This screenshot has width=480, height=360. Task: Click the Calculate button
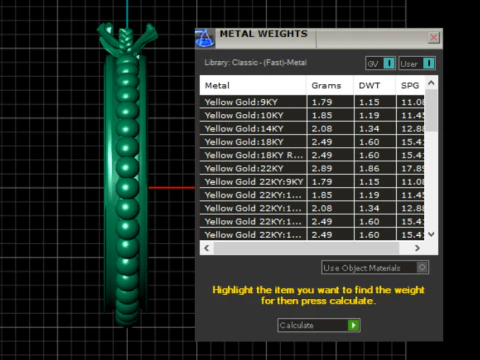(319, 325)
